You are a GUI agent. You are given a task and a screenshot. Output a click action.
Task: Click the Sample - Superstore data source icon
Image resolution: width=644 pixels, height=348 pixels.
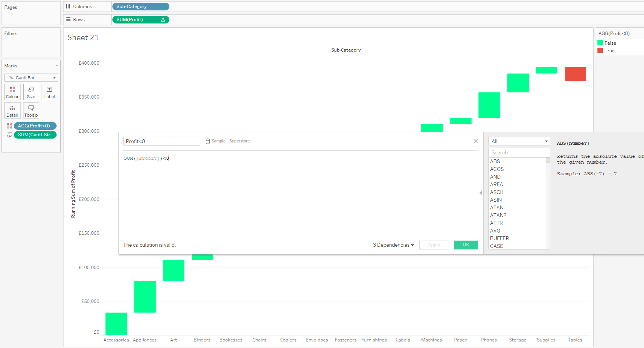click(207, 141)
